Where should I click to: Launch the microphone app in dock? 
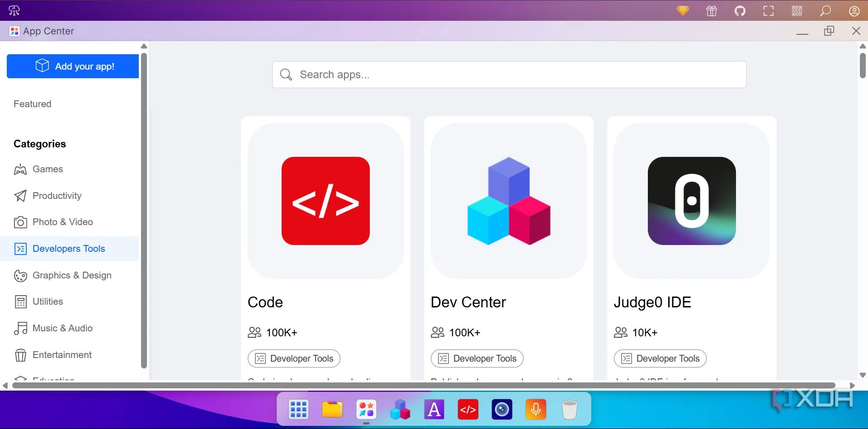coord(536,410)
